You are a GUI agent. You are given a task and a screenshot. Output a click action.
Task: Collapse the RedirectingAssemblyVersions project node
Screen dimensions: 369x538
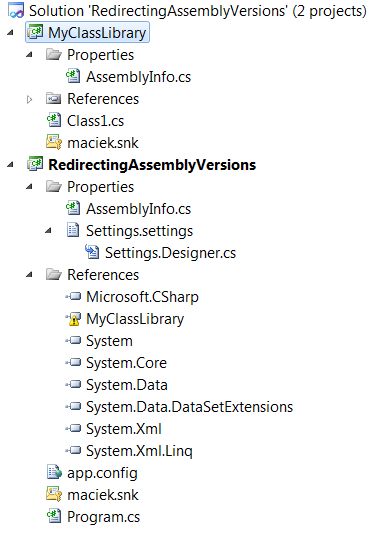pos(11,165)
